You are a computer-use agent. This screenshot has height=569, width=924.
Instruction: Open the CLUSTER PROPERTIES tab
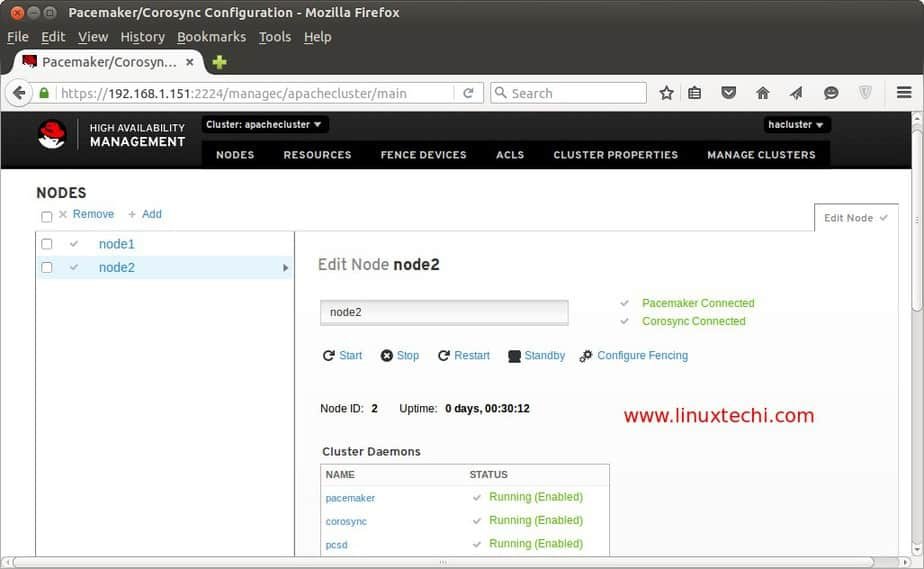coord(616,155)
